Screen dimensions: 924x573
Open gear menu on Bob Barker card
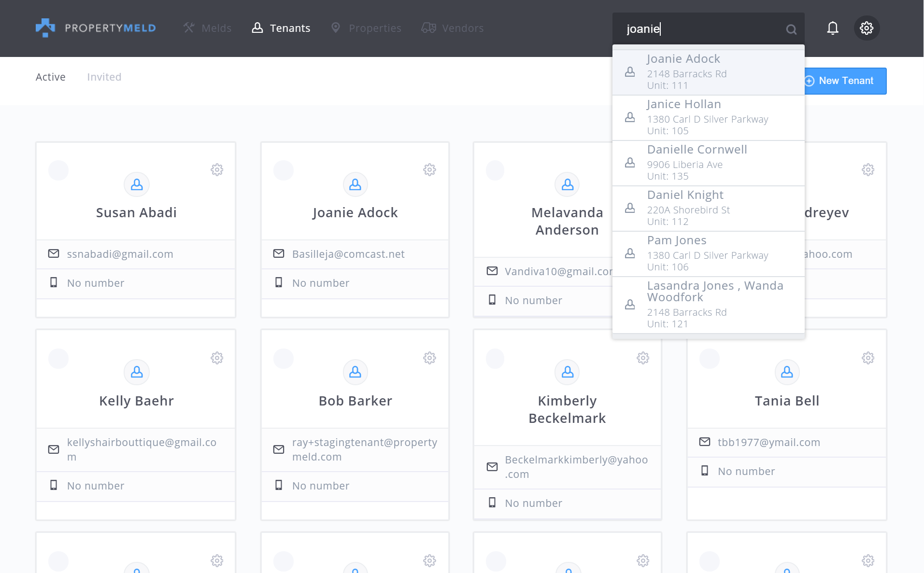point(429,358)
